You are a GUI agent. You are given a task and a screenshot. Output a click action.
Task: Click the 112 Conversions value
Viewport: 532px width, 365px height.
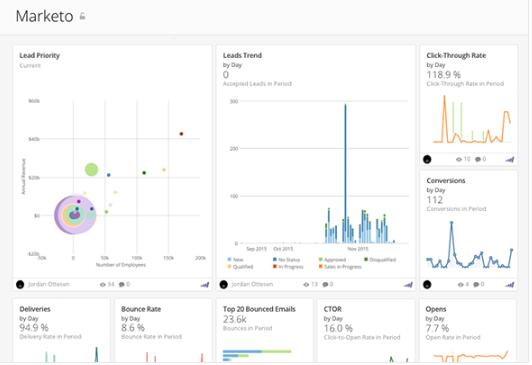435,200
